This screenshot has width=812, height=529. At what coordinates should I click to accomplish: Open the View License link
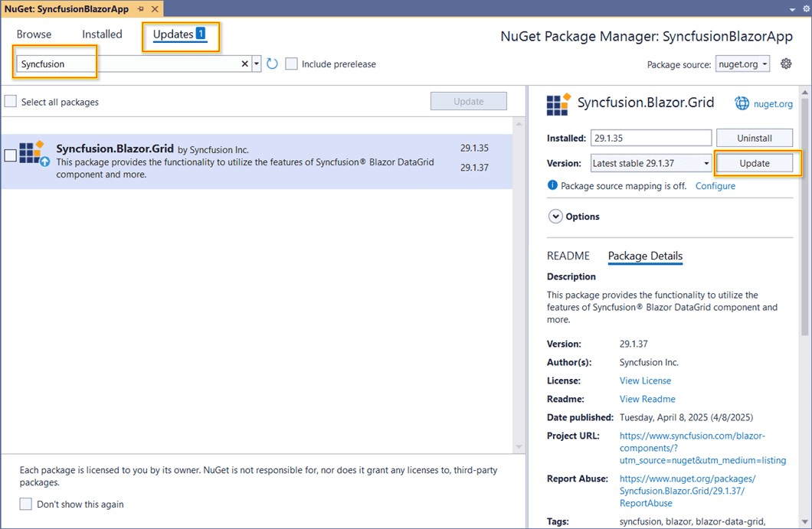645,380
